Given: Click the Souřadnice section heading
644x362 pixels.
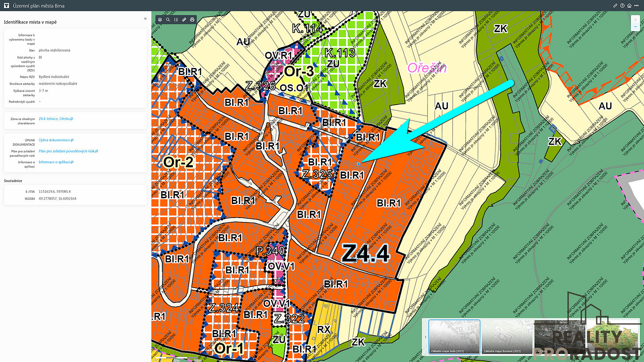Looking at the screenshot, I should [13, 181].
